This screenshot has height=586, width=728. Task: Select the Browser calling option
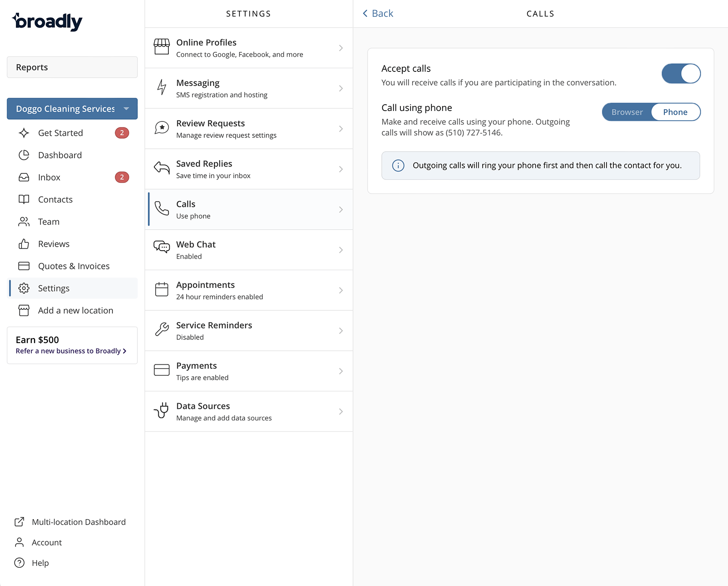(627, 112)
